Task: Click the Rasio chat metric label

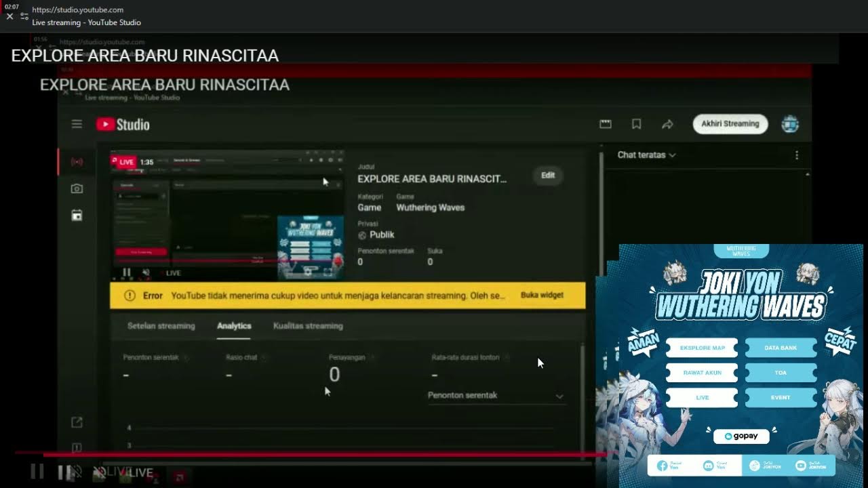Action: point(241,357)
